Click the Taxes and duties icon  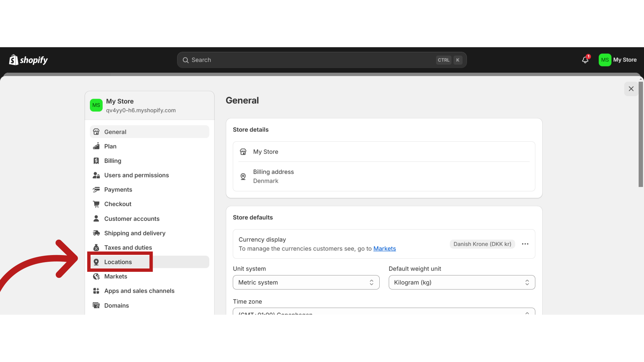(96, 247)
